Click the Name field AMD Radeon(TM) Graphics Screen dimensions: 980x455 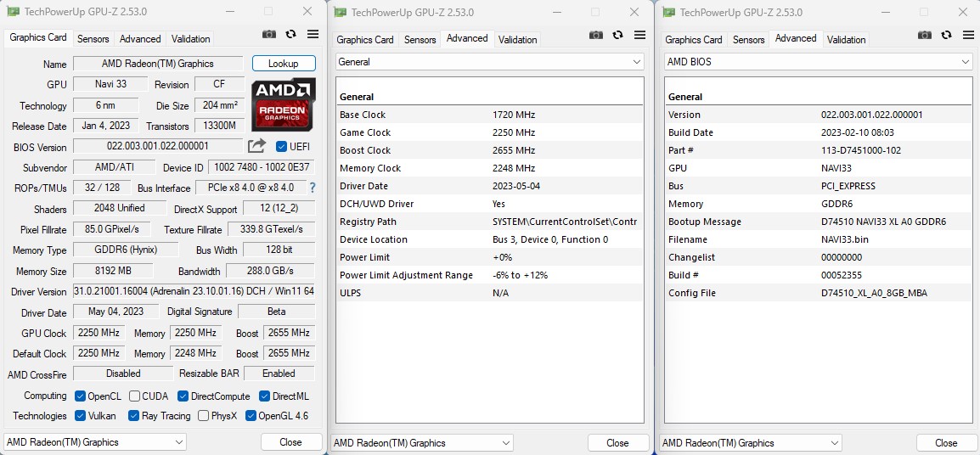coord(157,63)
